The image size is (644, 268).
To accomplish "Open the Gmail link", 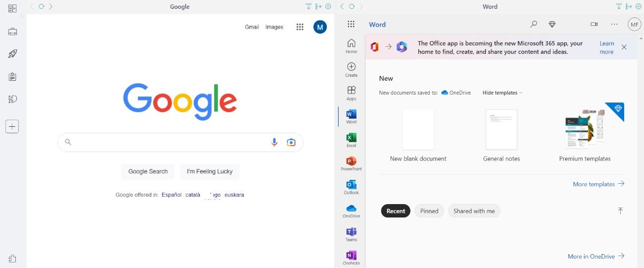I will [252, 27].
